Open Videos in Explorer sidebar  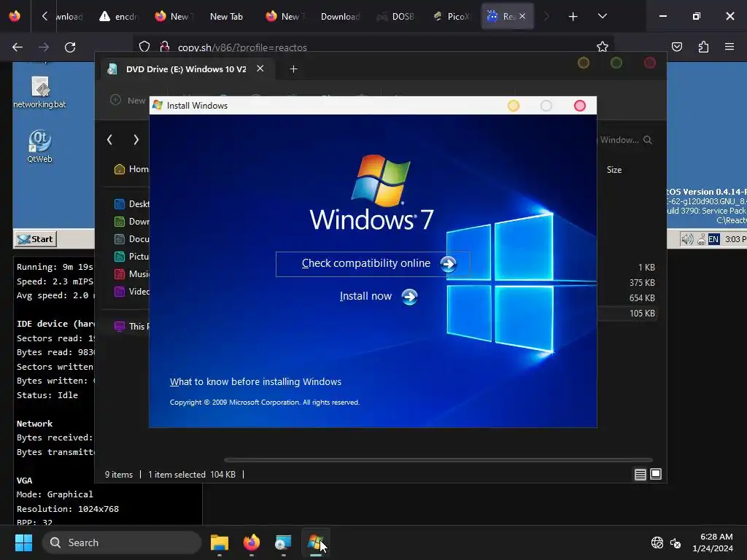[x=131, y=292]
